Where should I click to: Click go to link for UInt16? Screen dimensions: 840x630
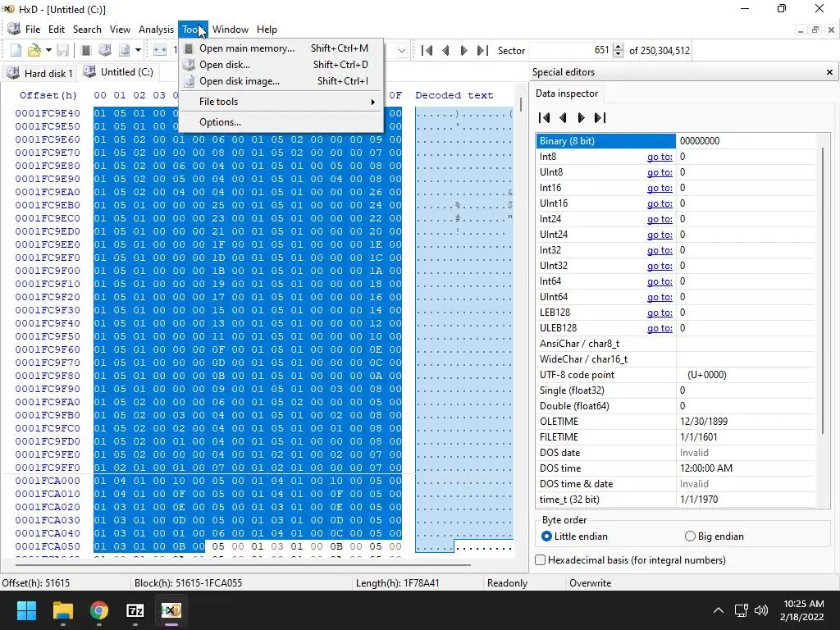pyautogui.click(x=660, y=203)
